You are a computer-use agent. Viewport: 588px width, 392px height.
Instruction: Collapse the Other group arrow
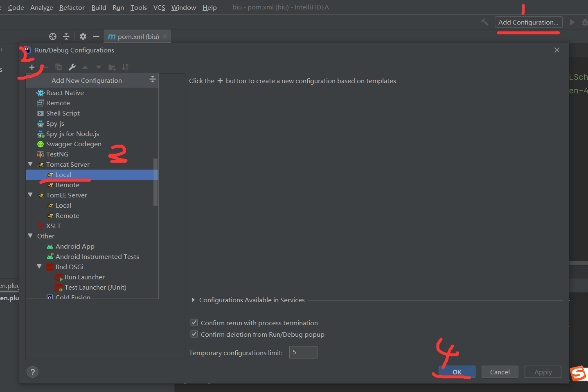point(30,236)
